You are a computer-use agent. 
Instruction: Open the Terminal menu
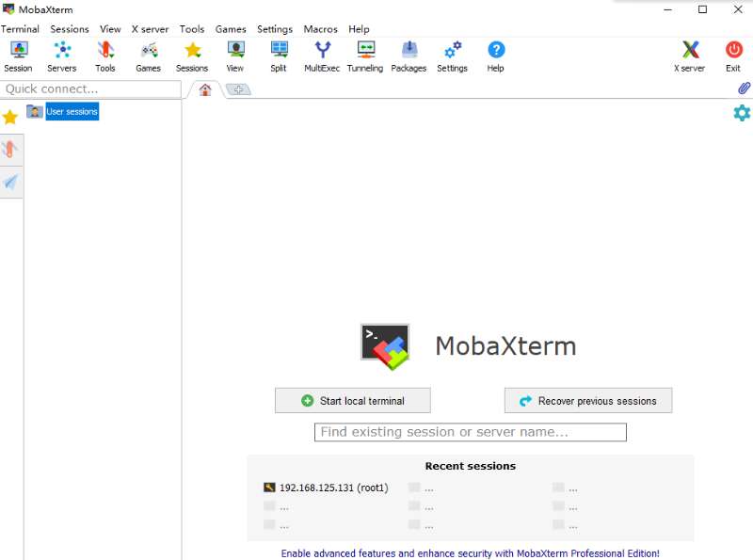[20, 29]
